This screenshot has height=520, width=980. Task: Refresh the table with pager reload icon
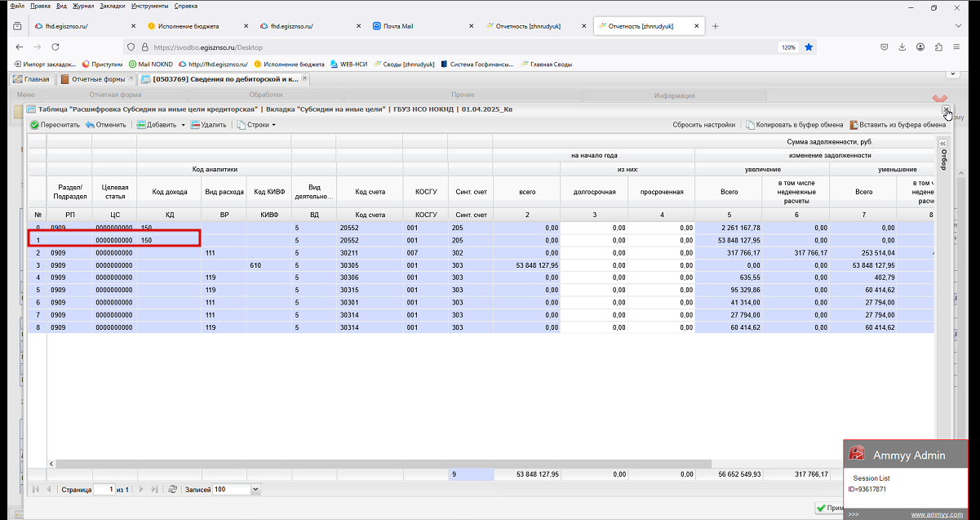point(172,489)
